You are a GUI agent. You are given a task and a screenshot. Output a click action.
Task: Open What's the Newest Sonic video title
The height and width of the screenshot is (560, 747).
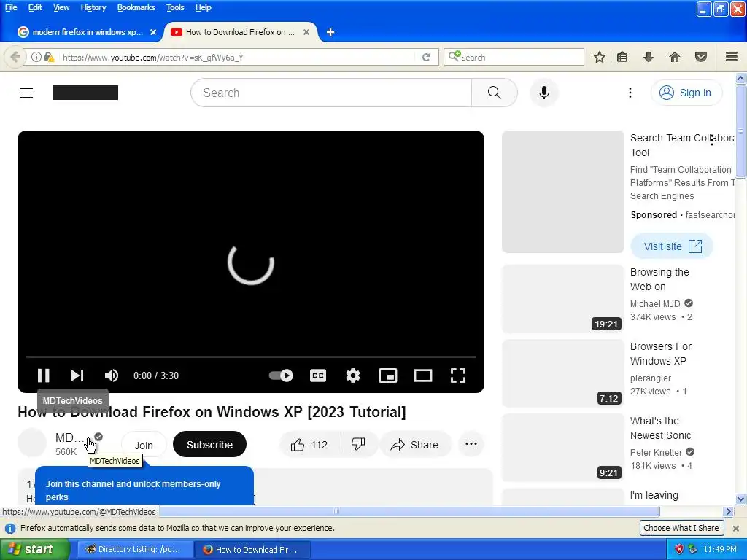click(660, 428)
